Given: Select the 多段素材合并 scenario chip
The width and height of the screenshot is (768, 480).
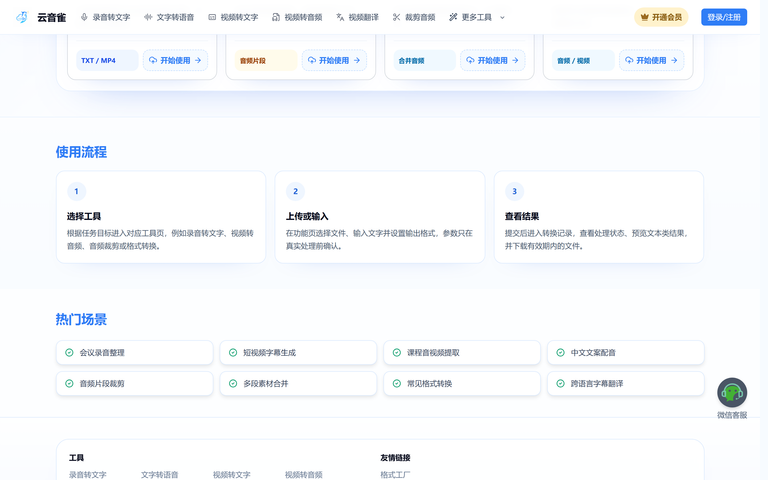Looking at the screenshot, I should tap(298, 384).
